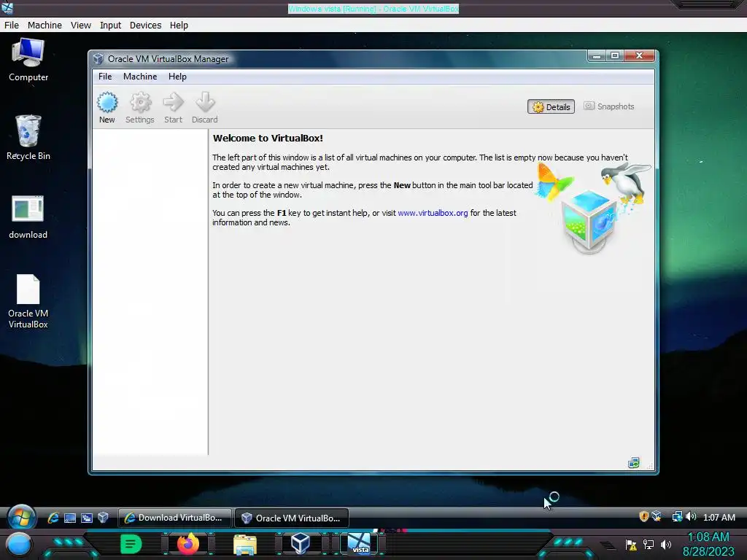This screenshot has height=560, width=747.
Task: Switch to the Snapshots view button
Action: click(609, 106)
